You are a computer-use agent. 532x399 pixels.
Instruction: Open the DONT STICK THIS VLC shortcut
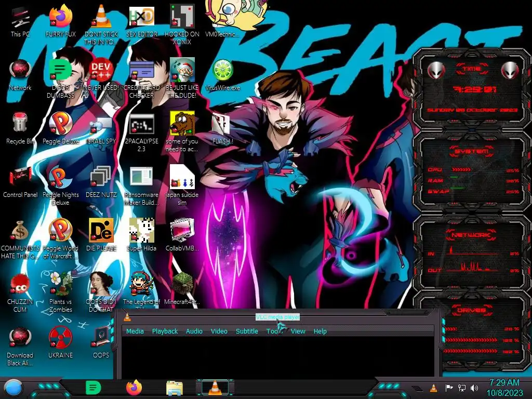[101, 25]
